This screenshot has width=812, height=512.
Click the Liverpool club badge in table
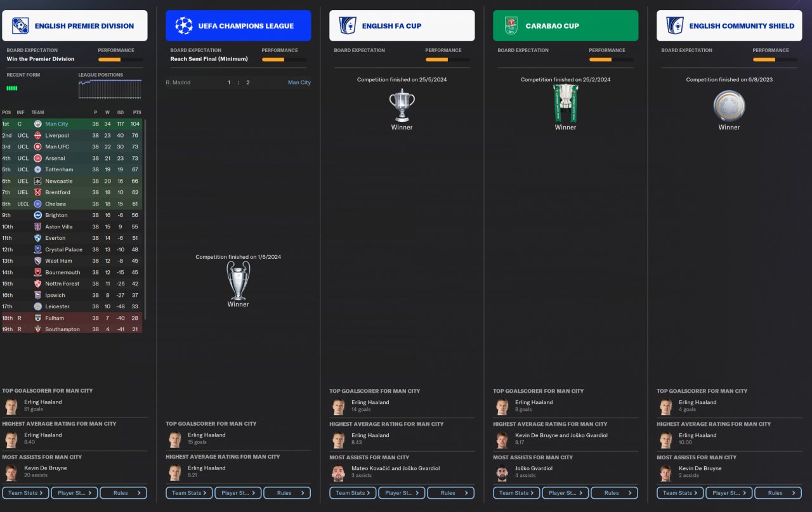pyautogui.click(x=37, y=135)
